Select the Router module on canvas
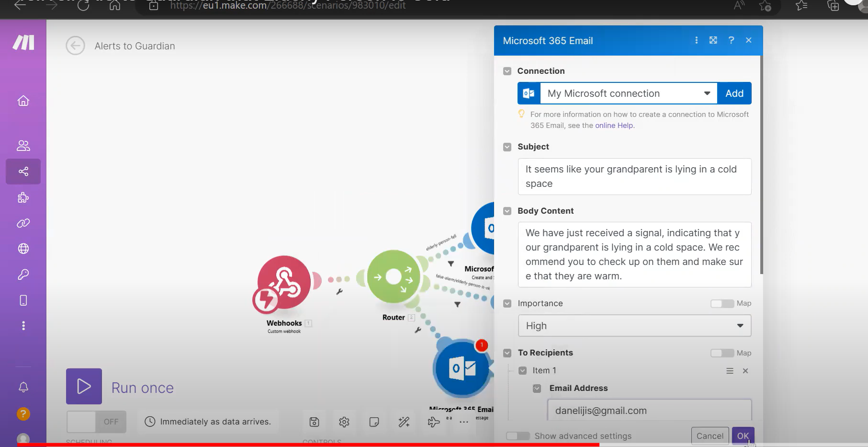 (394, 277)
